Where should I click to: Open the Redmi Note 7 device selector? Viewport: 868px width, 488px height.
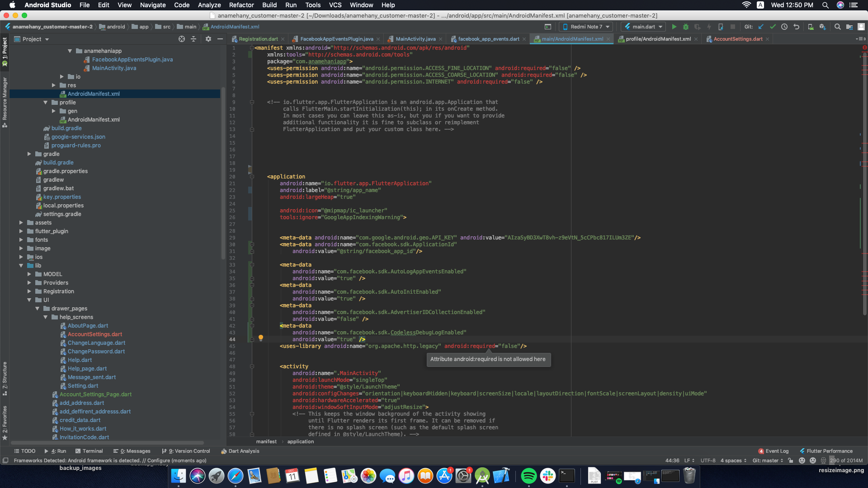(585, 27)
